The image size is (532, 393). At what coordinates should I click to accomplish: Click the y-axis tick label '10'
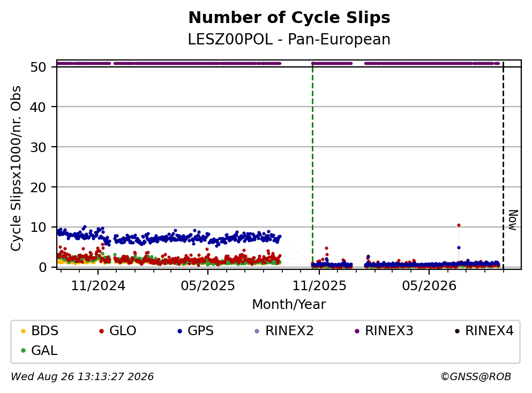pos(38,227)
